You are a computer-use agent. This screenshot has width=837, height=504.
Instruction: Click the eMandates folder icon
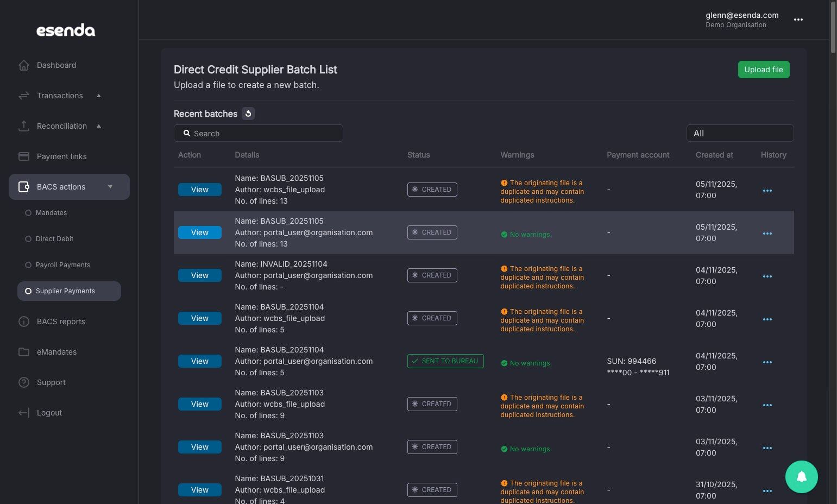pos(24,352)
